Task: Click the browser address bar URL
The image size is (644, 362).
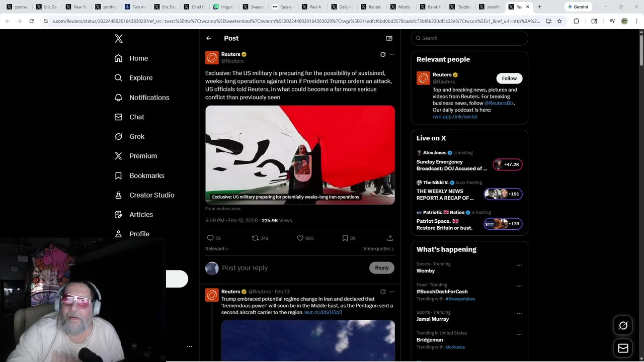Action: tap(296, 21)
